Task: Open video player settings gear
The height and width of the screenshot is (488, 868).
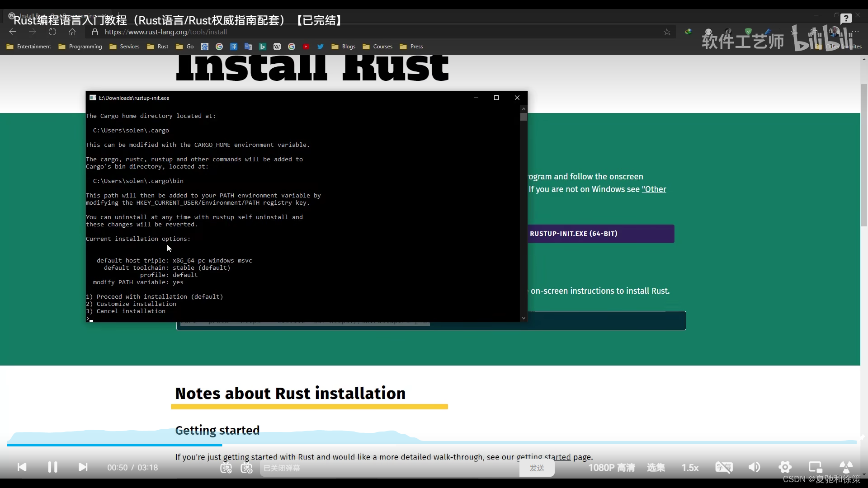Action: 785,467
